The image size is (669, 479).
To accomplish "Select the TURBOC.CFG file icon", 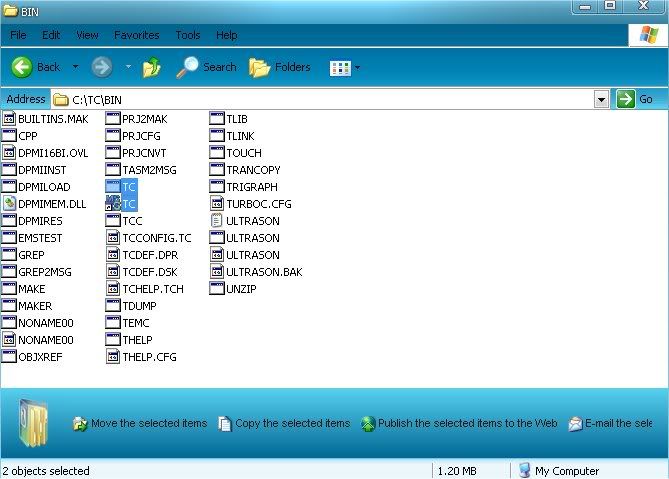I will 217,204.
